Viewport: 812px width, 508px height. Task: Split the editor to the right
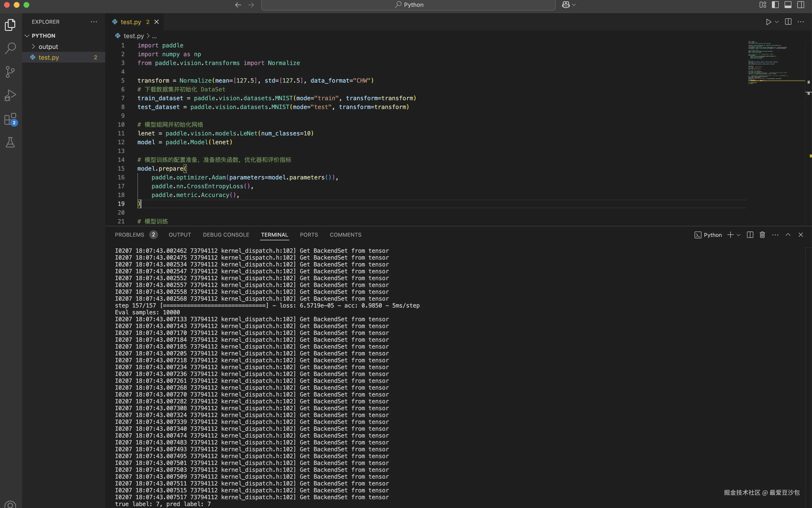click(788, 22)
